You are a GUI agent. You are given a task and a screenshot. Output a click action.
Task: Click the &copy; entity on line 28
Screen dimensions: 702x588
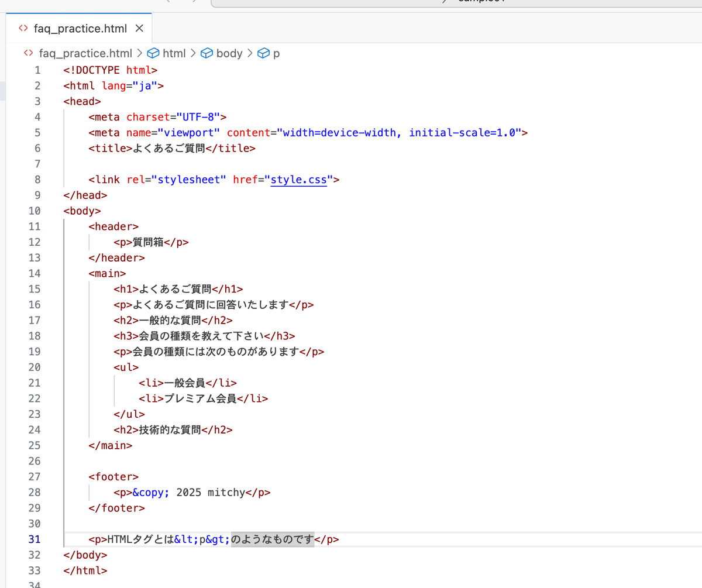point(150,492)
